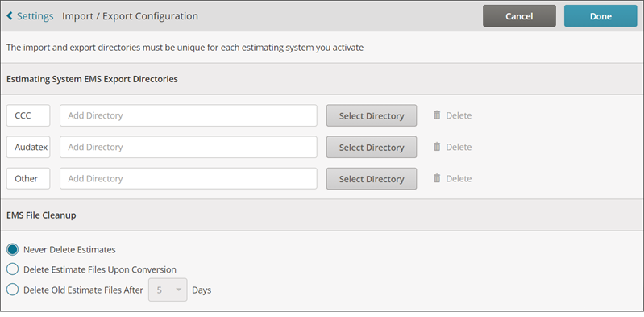Choose Delete Estimate Files Upon Conversion
Screen dimensions: 644x317
(13, 269)
